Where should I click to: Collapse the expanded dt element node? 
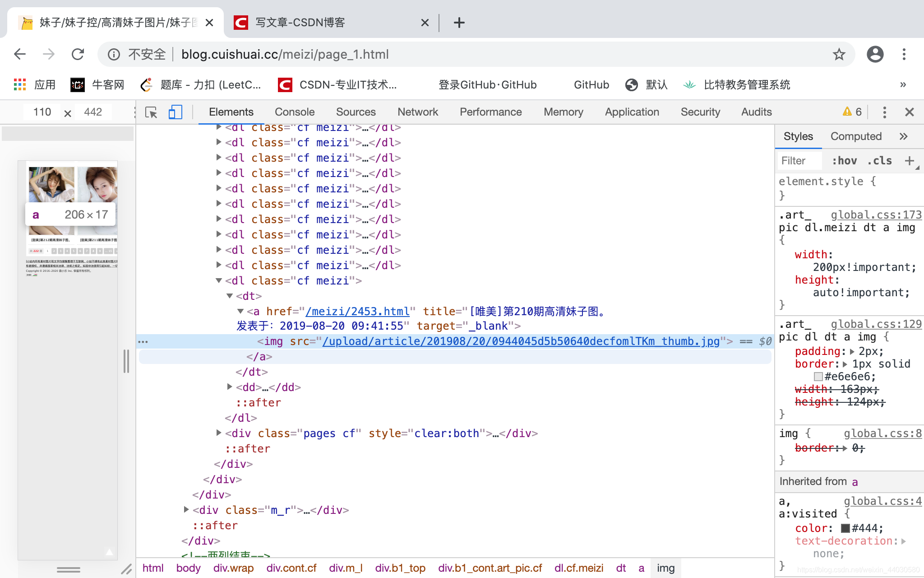(x=230, y=296)
